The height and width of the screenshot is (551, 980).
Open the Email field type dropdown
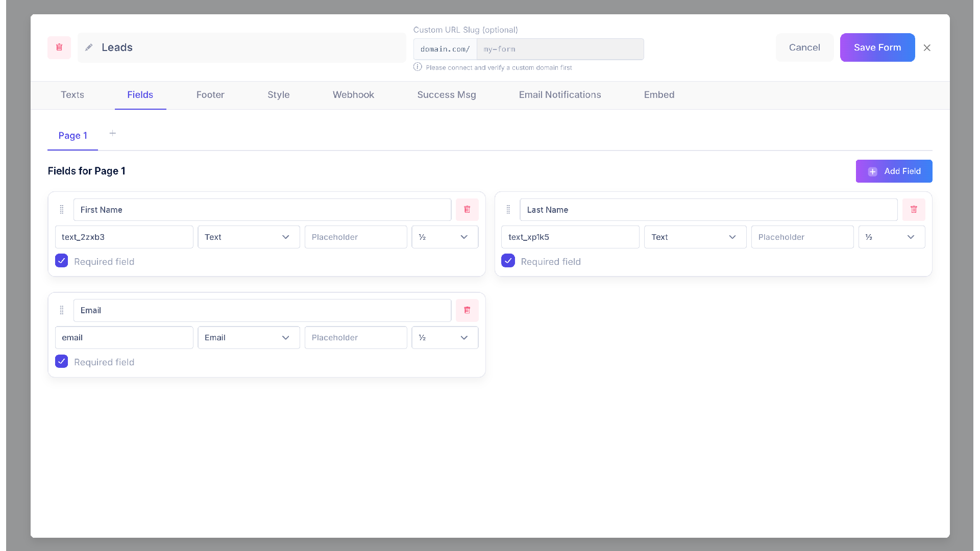249,338
